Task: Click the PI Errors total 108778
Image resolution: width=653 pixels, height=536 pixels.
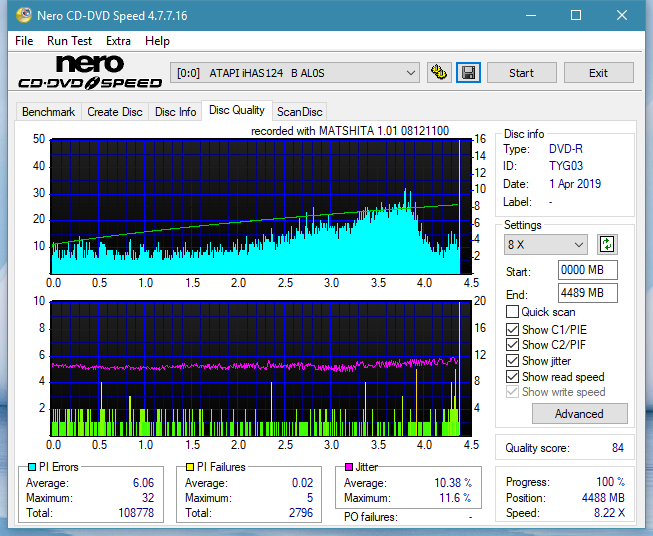Action: pyautogui.click(x=136, y=512)
